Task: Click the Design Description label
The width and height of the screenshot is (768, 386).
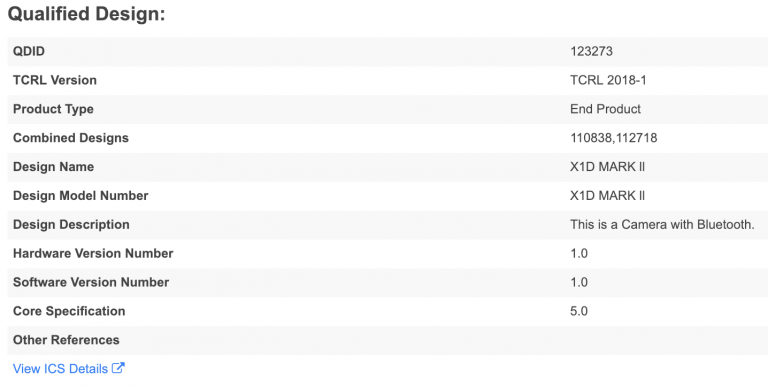Action: (x=71, y=225)
